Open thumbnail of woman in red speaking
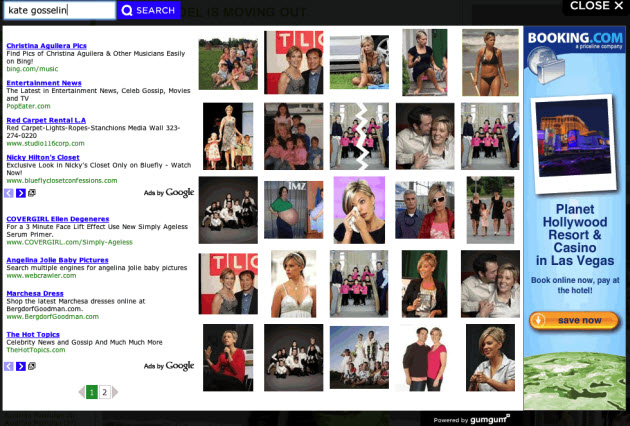The image size is (630, 426). click(x=228, y=358)
